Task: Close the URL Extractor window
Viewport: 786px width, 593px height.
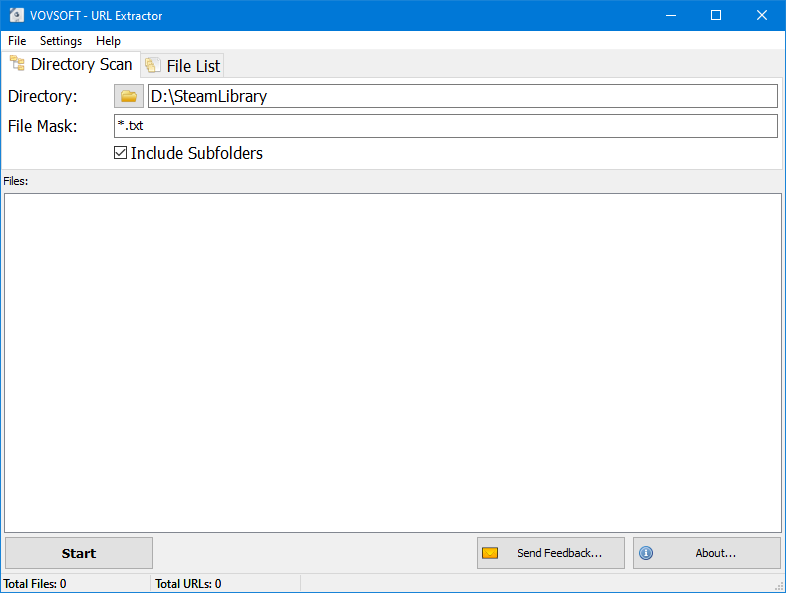Action: pyautogui.click(x=762, y=16)
